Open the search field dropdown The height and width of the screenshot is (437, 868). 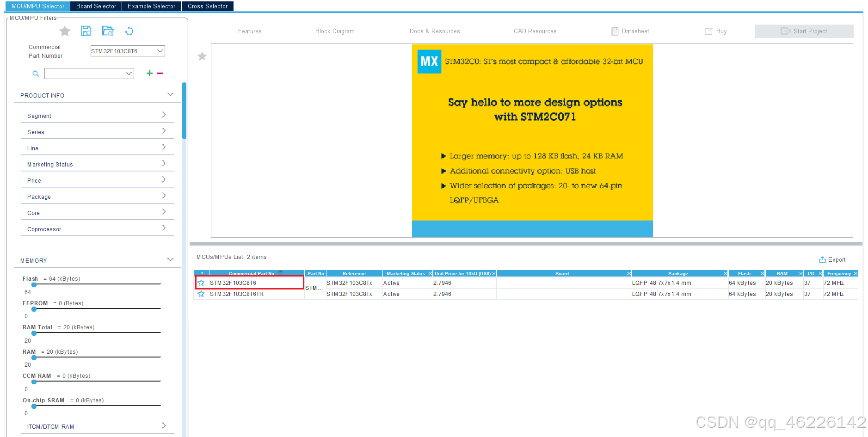pyautogui.click(x=129, y=74)
